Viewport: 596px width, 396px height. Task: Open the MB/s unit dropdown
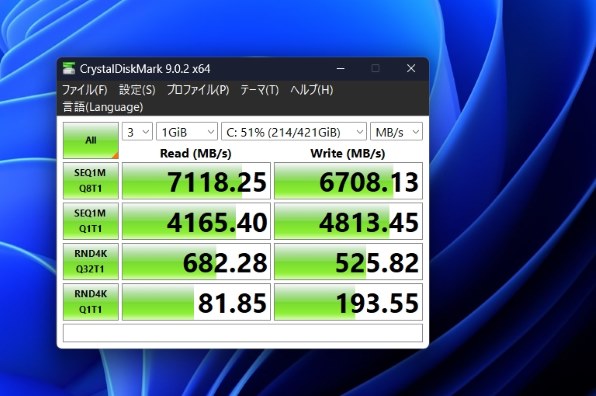(396, 132)
